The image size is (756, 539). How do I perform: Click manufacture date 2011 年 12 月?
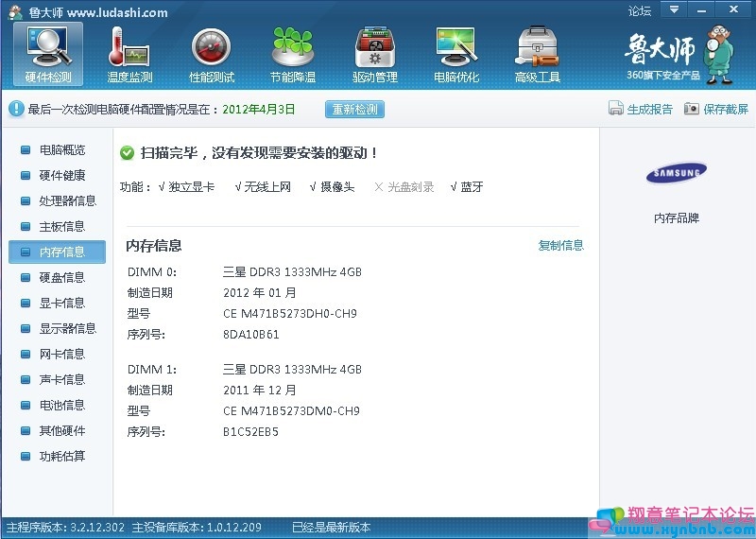coord(259,391)
